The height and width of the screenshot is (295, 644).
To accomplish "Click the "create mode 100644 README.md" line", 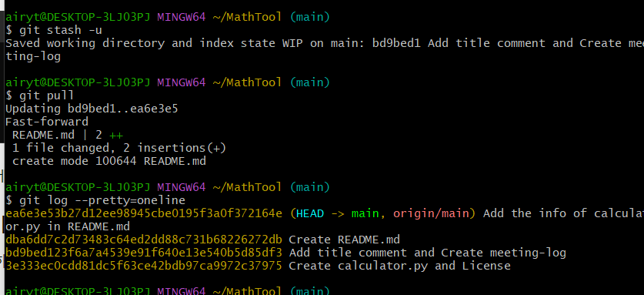I will pos(108,161).
